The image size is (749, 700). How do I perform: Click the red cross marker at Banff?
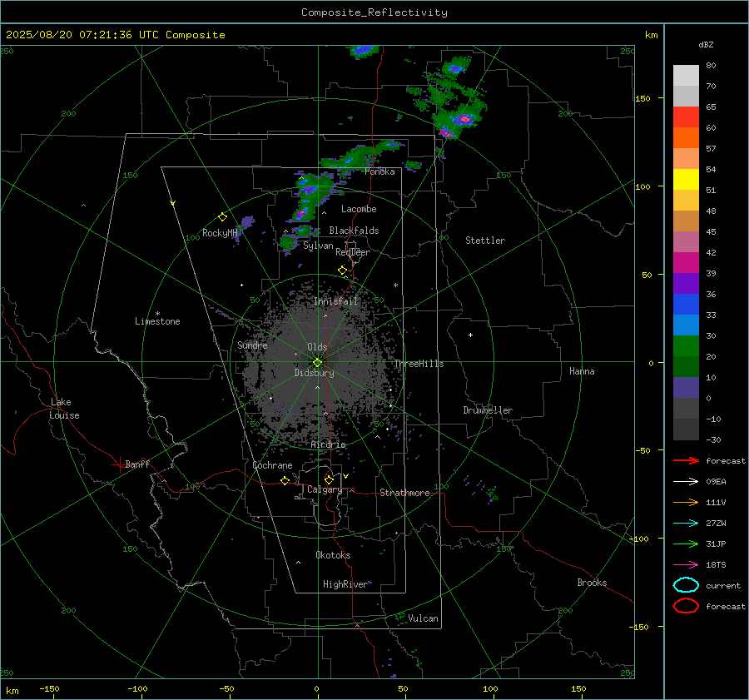pyautogui.click(x=119, y=464)
